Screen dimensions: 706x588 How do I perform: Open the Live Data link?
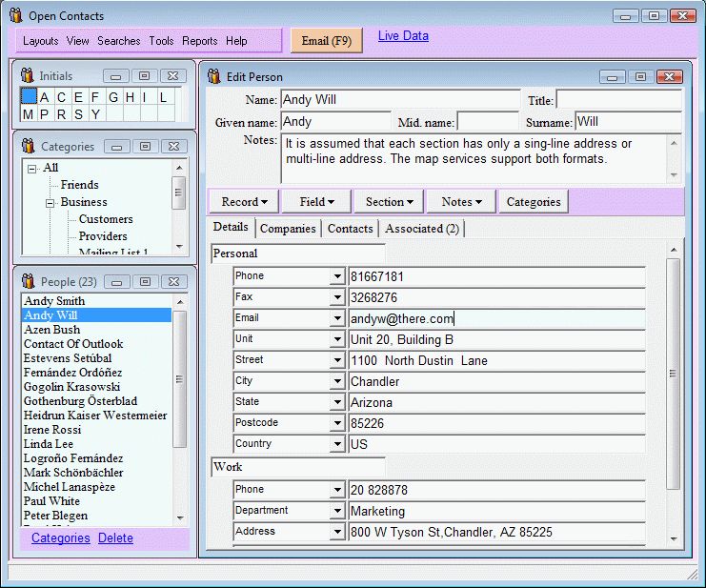pos(403,36)
